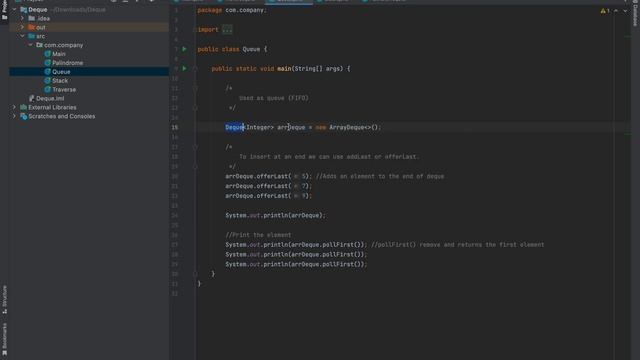Select the Palindrome class icon

click(48, 63)
